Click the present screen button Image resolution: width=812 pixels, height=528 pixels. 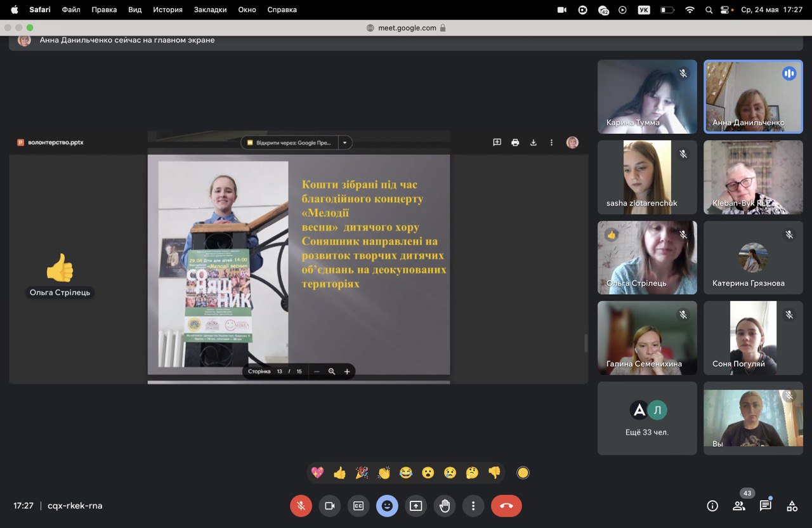(416, 506)
